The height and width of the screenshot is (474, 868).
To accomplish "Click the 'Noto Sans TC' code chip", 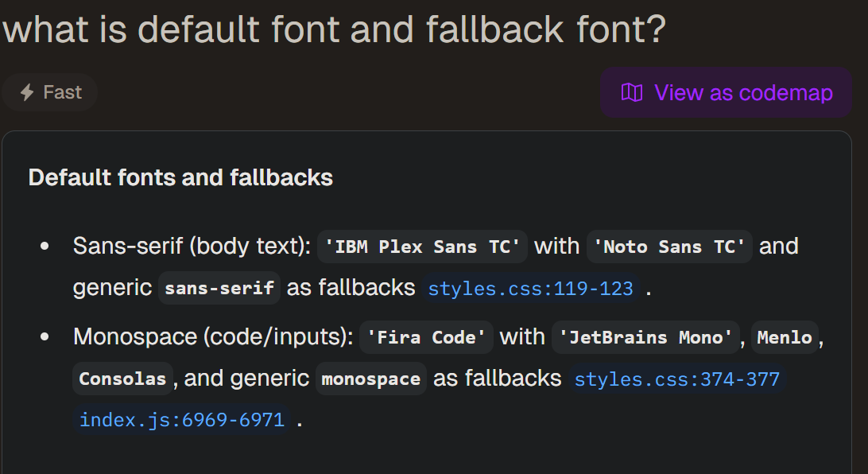I will pos(669,247).
